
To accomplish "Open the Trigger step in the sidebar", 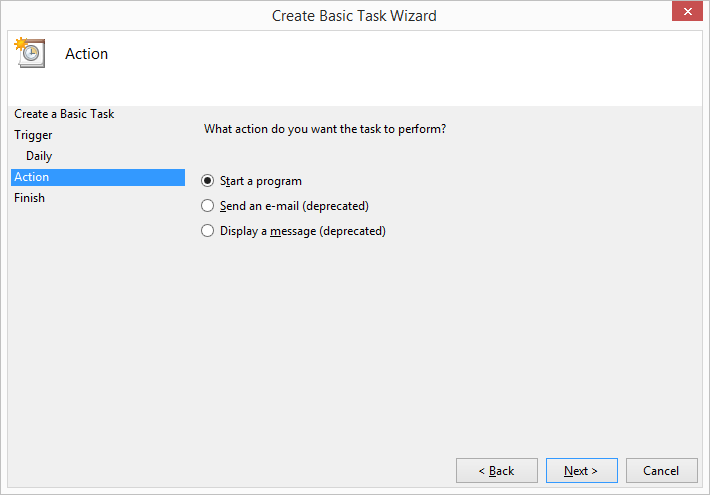I will [x=33, y=135].
